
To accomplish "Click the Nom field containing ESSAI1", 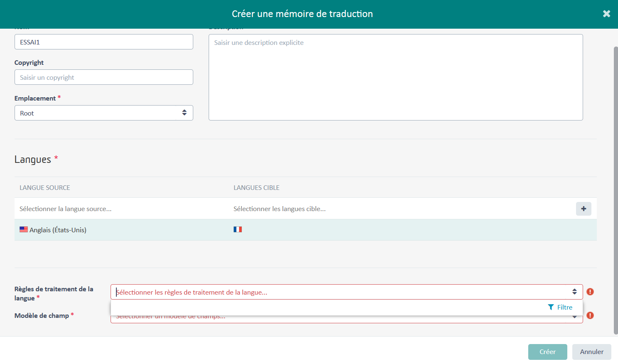I will (104, 42).
